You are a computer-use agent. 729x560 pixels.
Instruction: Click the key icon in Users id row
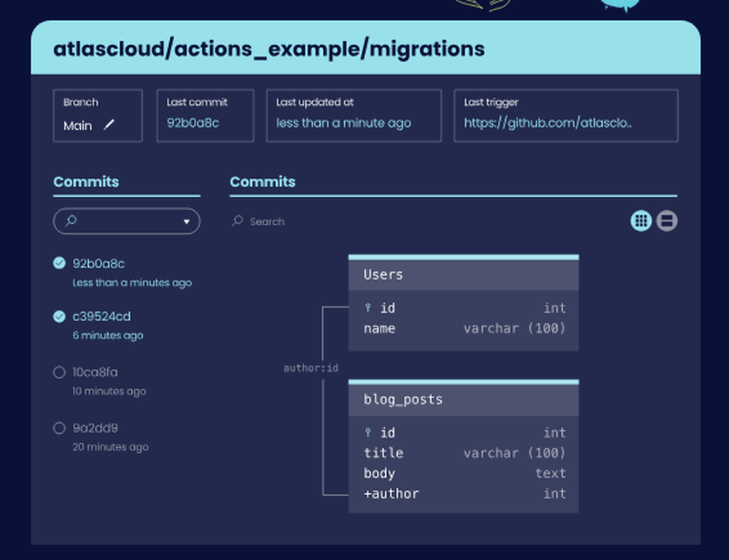[367, 308]
